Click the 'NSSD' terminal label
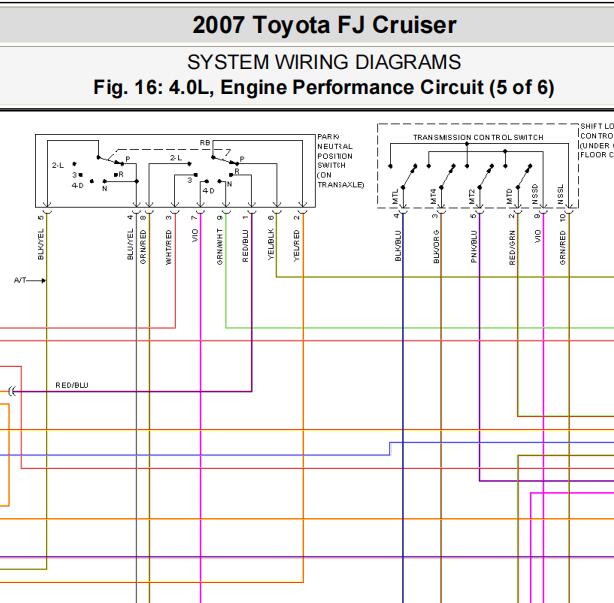Screen dimensions: 614x603 tap(535, 194)
